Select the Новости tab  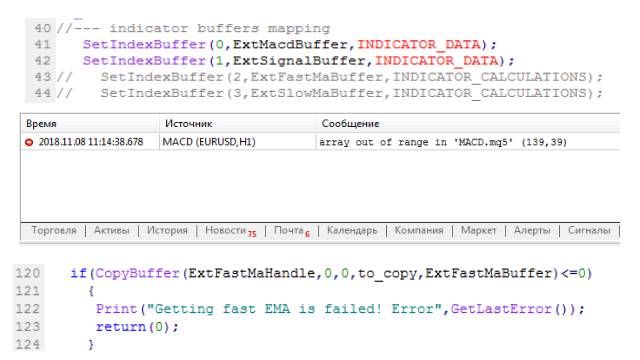click(x=230, y=231)
